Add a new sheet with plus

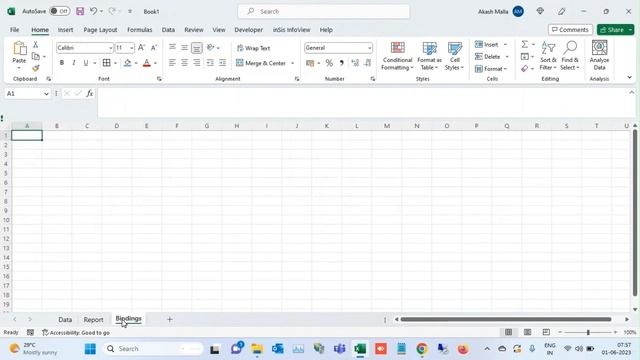169,320
